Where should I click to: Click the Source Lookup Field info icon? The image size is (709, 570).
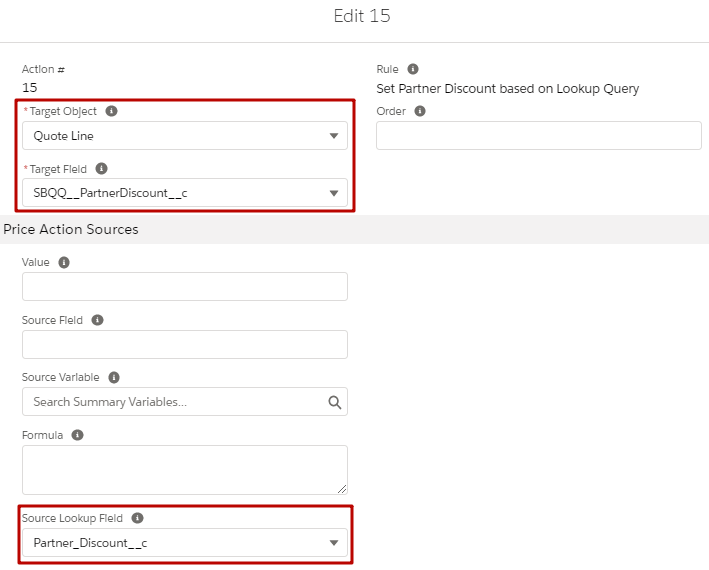(x=137, y=518)
